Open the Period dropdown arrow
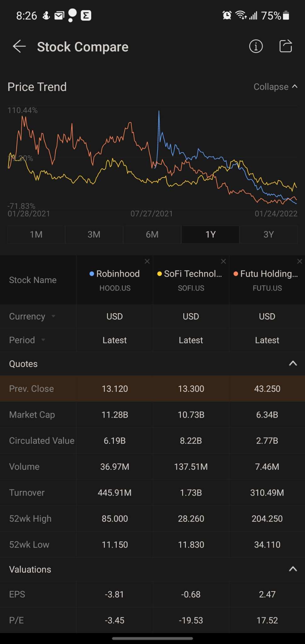The width and height of the screenshot is (305, 644). [x=43, y=340]
